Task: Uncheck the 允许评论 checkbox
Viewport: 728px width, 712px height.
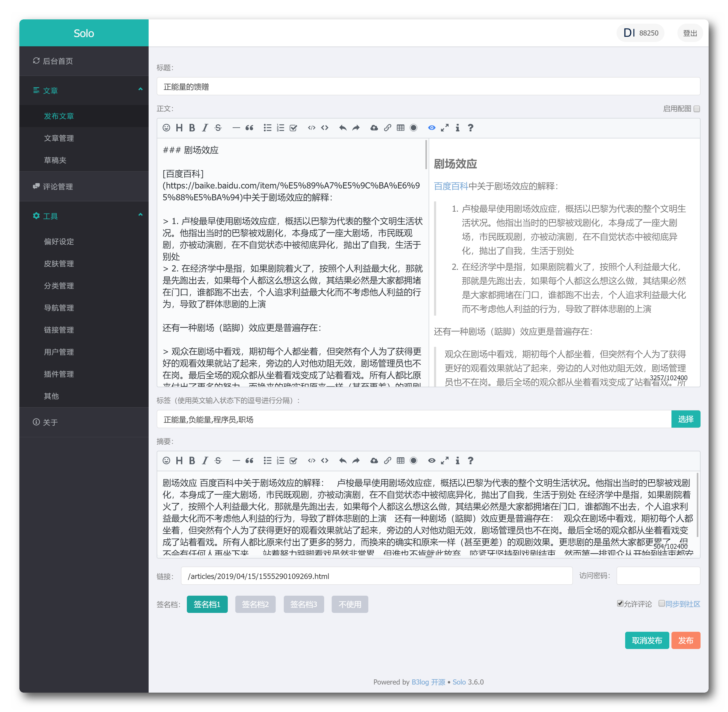Action: coord(620,603)
